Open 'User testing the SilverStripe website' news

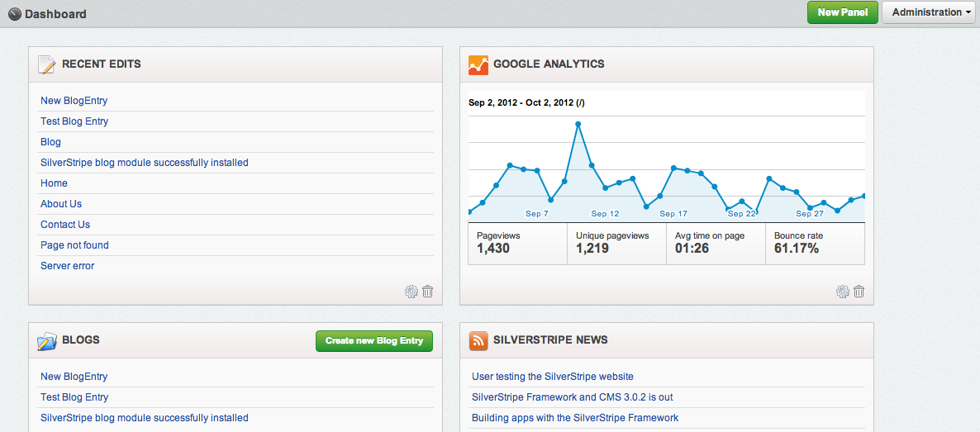point(552,377)
